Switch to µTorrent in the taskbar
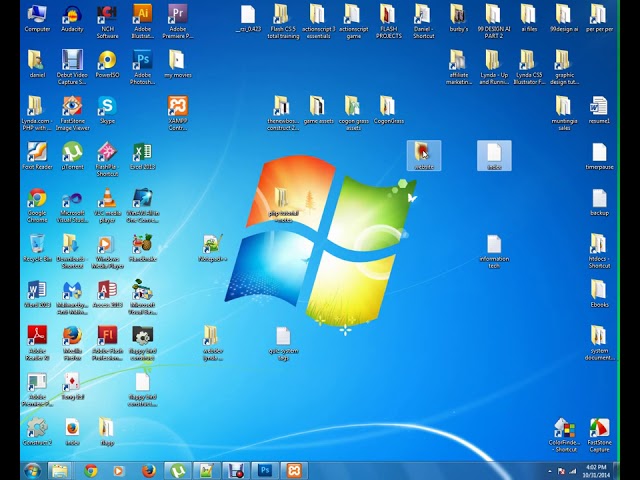This screenshot has height=480, width=640. [178, 471]
